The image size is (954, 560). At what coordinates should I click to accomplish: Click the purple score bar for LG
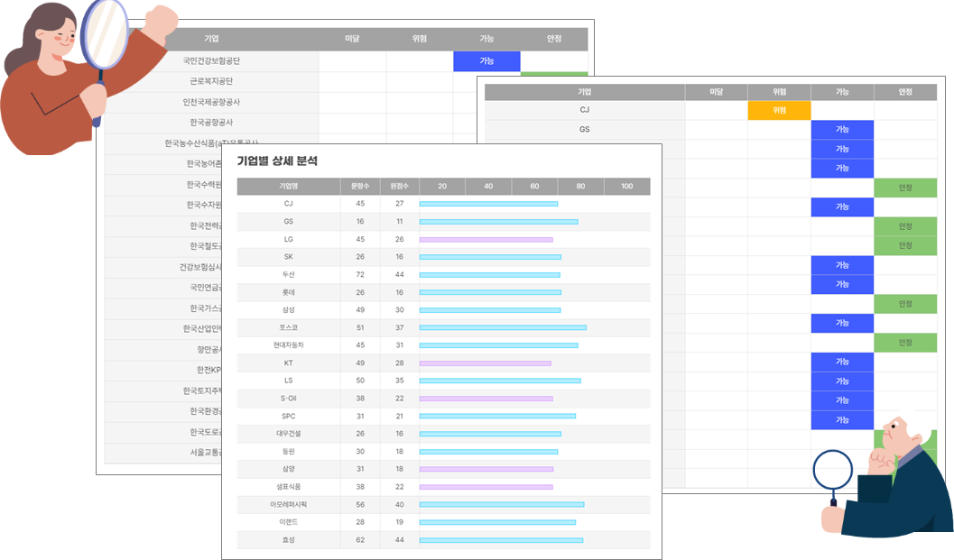486,240
